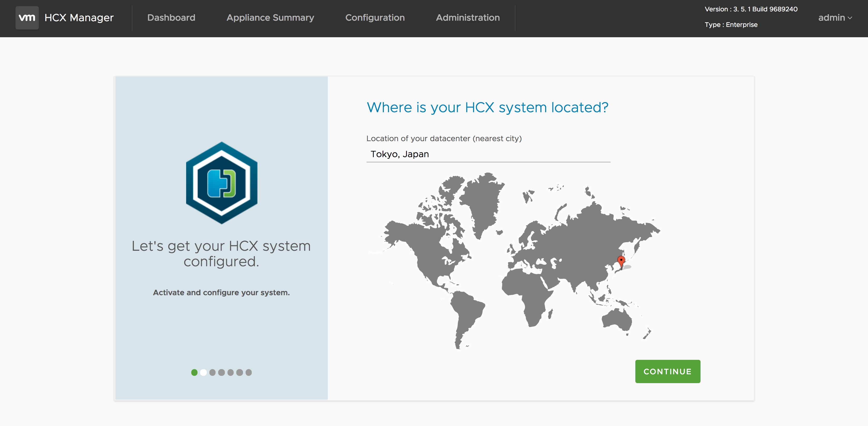Select the second carousel dot

click(203, 373)
